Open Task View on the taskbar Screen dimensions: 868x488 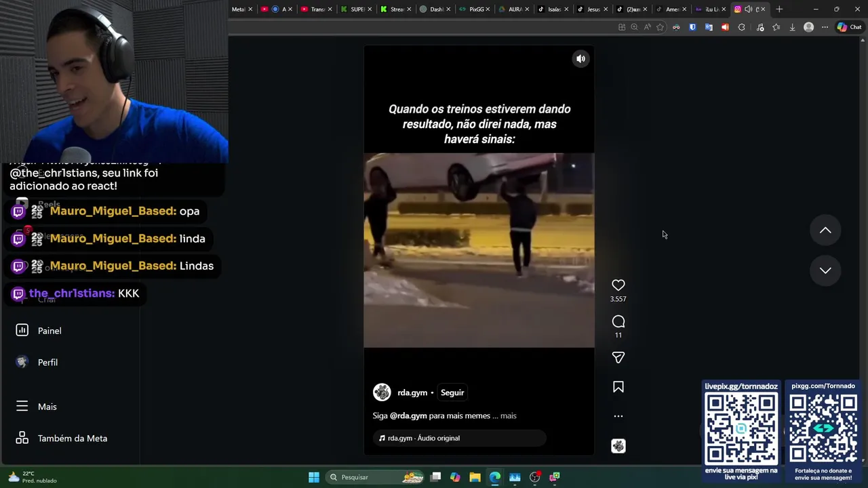tap(435, 477)
